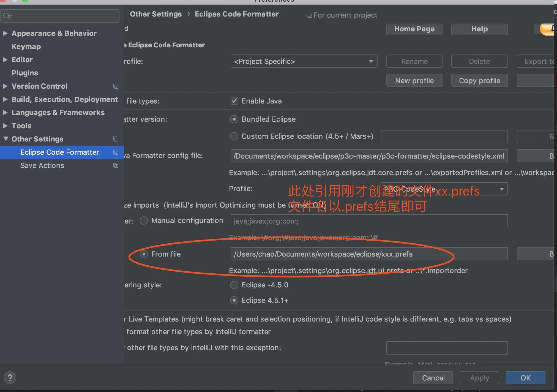Screen dimensions: 557x392
Task: Click the help question mark icon
Action: [x=10, y=378]
